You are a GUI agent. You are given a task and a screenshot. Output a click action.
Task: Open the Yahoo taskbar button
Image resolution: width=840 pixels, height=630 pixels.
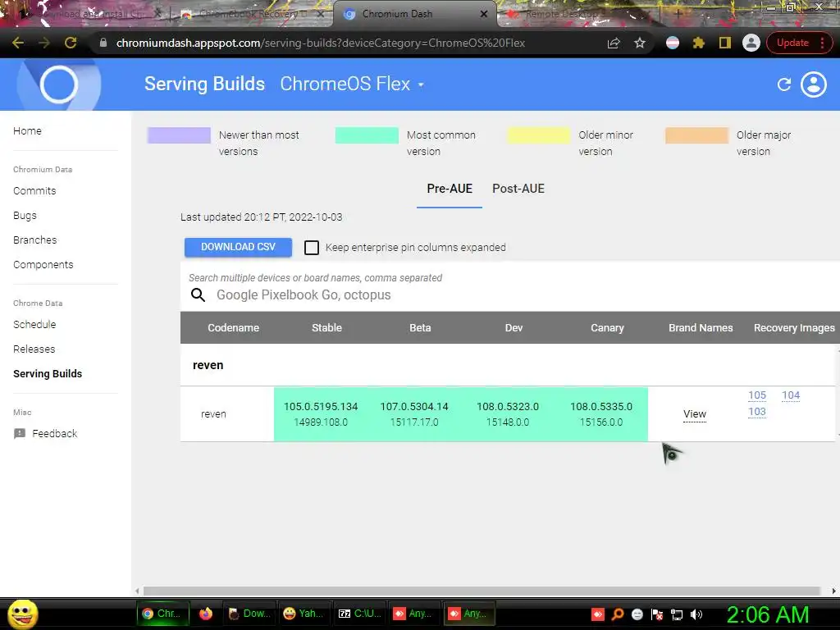pyautogui.click(x=304, y=614)
